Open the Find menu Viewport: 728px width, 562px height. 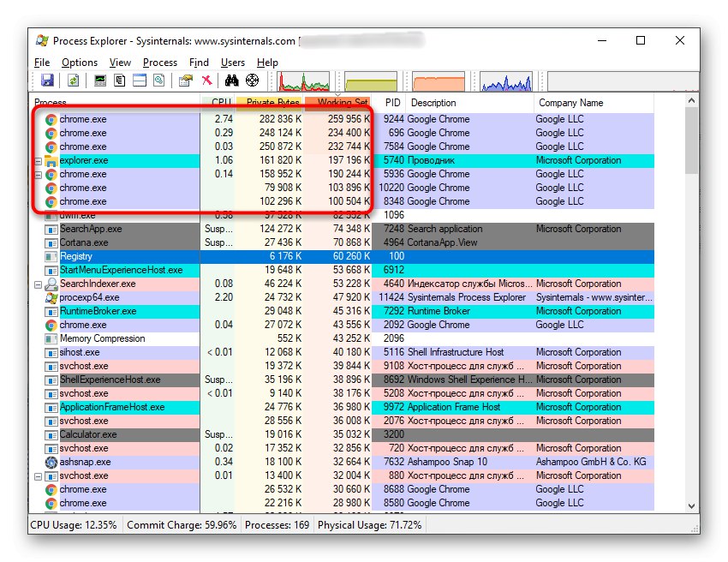coord(199,63)
